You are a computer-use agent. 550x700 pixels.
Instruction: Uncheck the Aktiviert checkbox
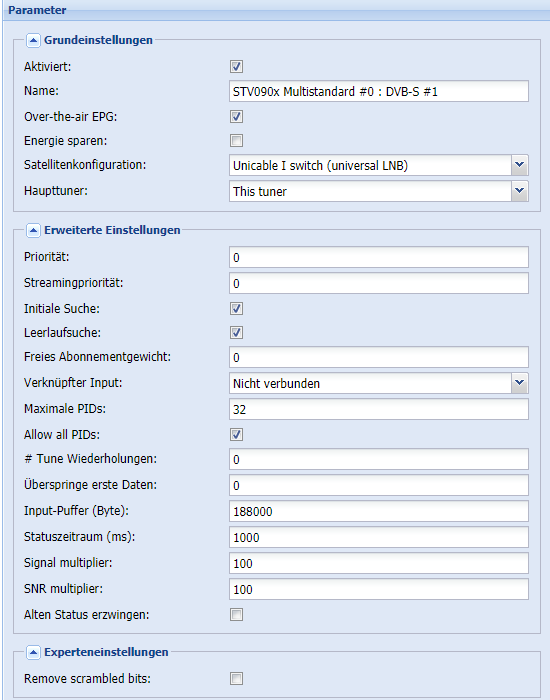(x=236, y=67)
